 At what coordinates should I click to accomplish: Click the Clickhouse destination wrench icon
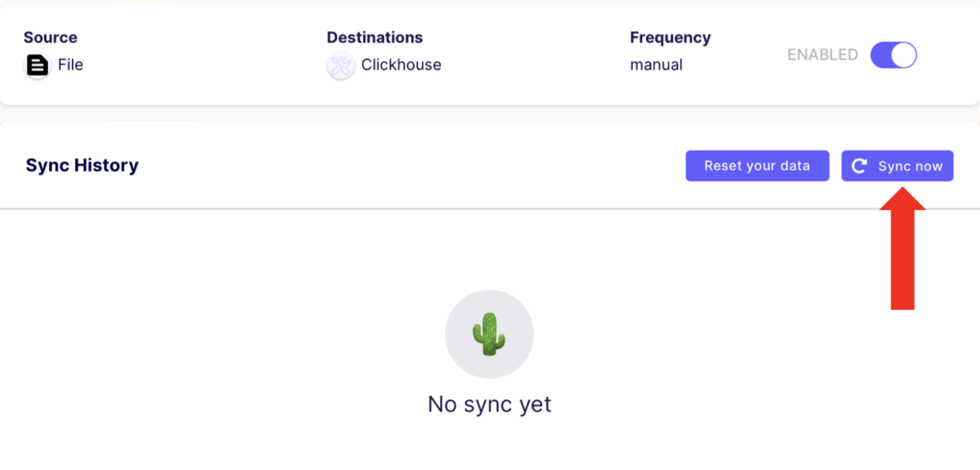tap(340, 65)
